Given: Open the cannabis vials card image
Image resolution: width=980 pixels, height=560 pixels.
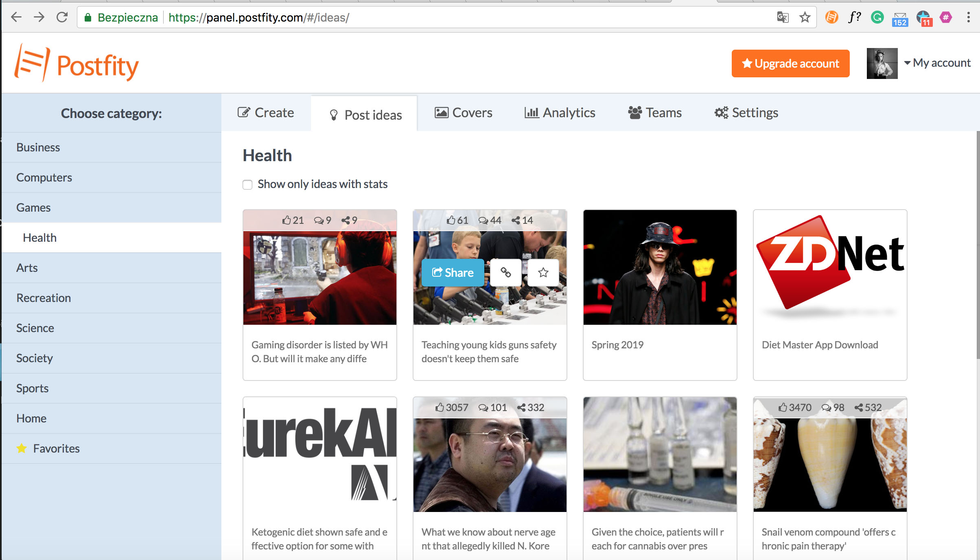Looking at the screenshot, I should click(x=660, y=455).
